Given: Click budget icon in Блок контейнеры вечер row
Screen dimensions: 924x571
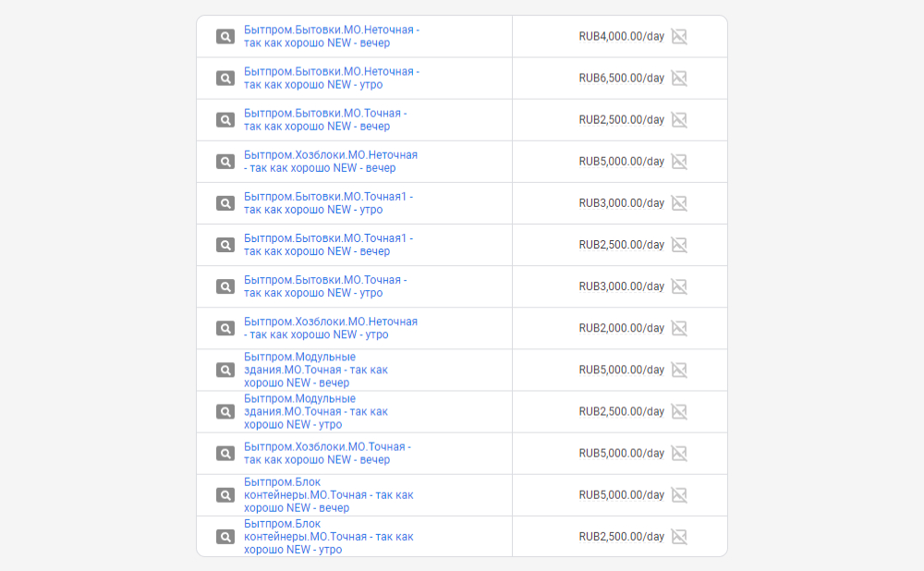Looking at the screenshot, I should click(x=679, y=495).
